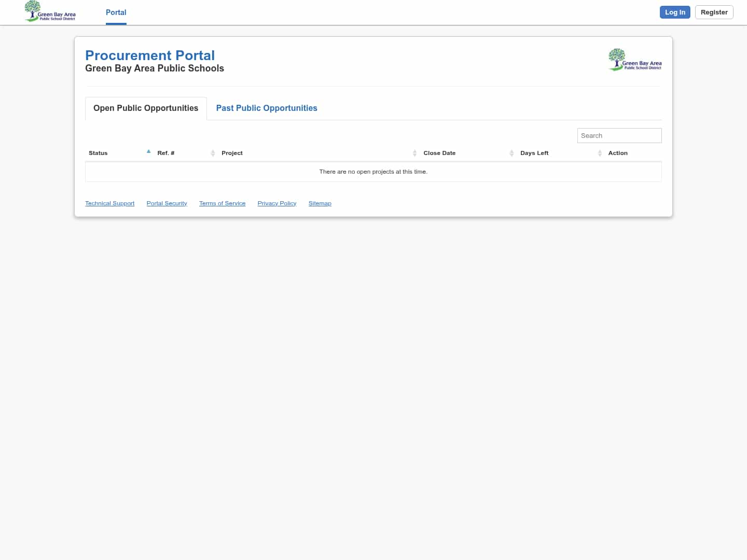Viewport: 747px width, 560px height.
Task: Open the Portal navigation item
Action: point(116,12)
